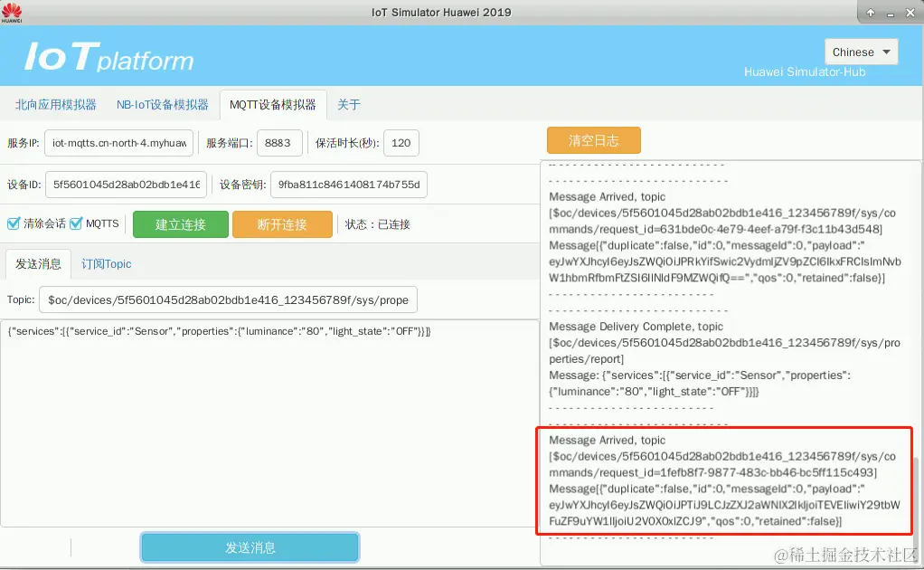Click the Huawei logo icon in title bar
924x570 pixels.
coord(11,13)
